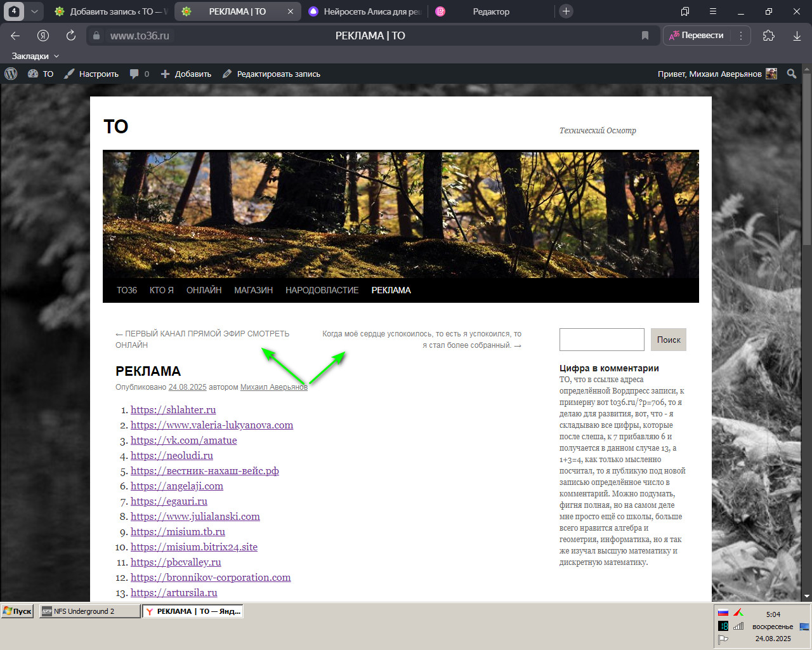812x650 pixels.
Task: Open link https://bronnikov-corporation.com
Action: [211, 578]
